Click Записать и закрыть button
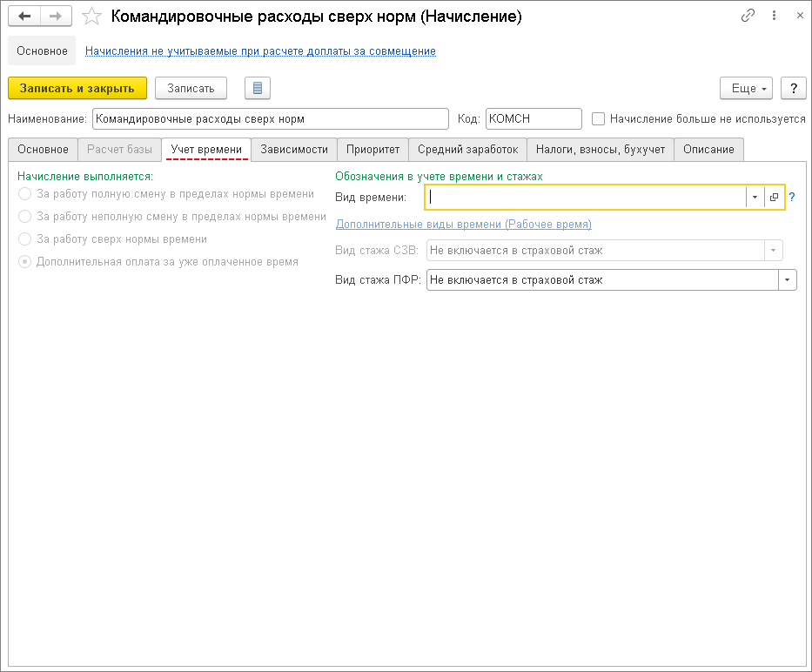This screenshot has width=812, height=672. click(x=77, y=88)
